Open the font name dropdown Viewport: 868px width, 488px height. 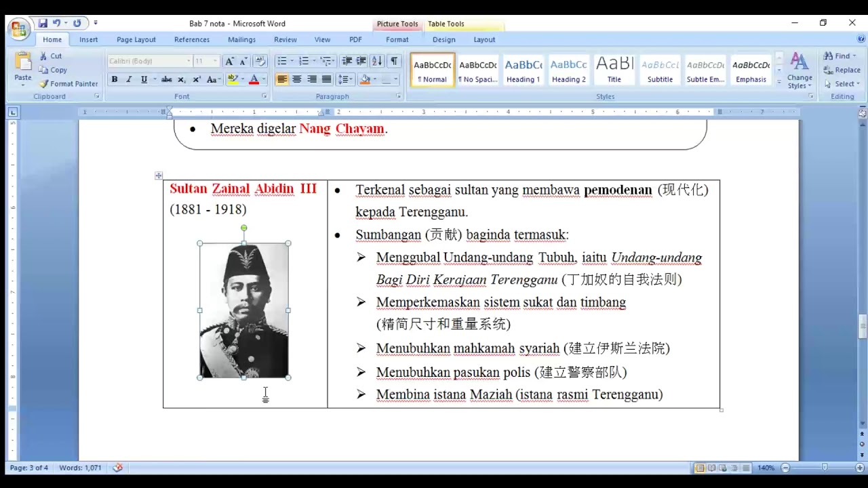tap(189, 61)
